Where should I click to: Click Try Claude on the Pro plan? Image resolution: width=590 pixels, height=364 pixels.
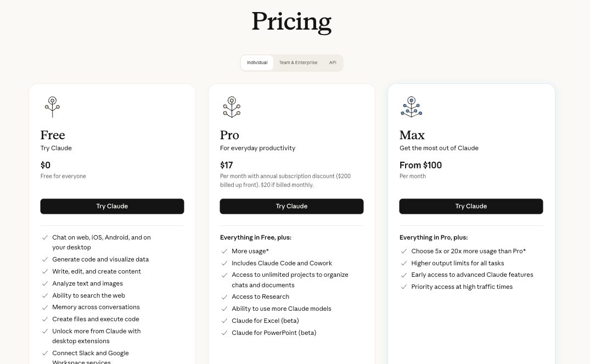pyautogui.click(x=291, y=206)
